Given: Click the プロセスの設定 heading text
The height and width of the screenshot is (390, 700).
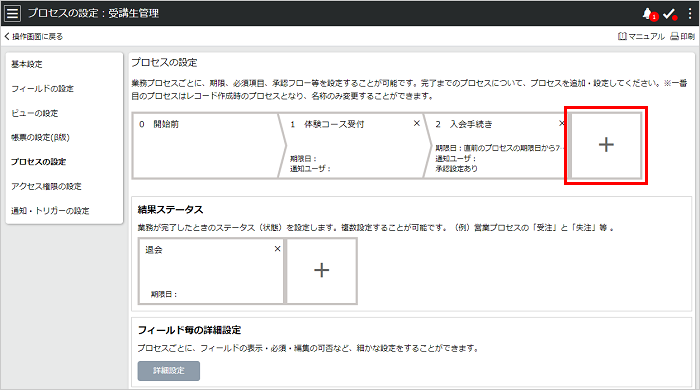Looking at the screenshot, I should point(164,62).
